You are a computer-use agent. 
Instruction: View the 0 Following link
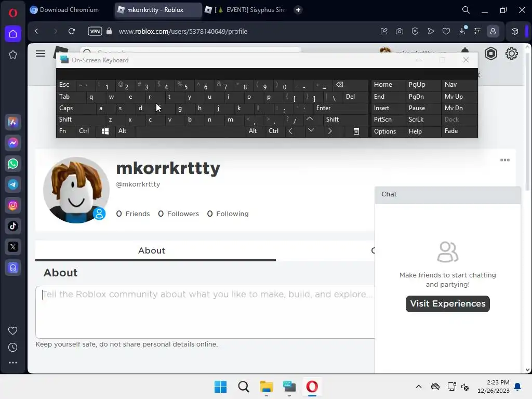[228, 214]
